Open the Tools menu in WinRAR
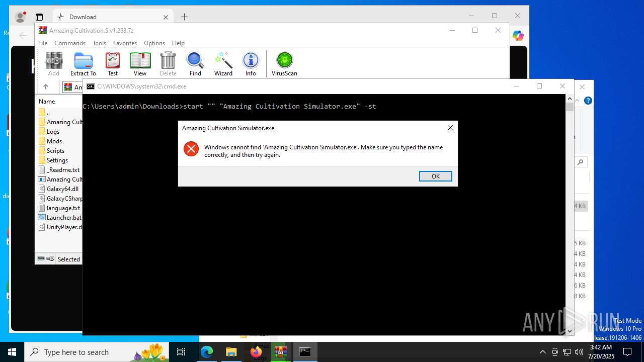Screen dimensions: 644x362 click(99, 43)
